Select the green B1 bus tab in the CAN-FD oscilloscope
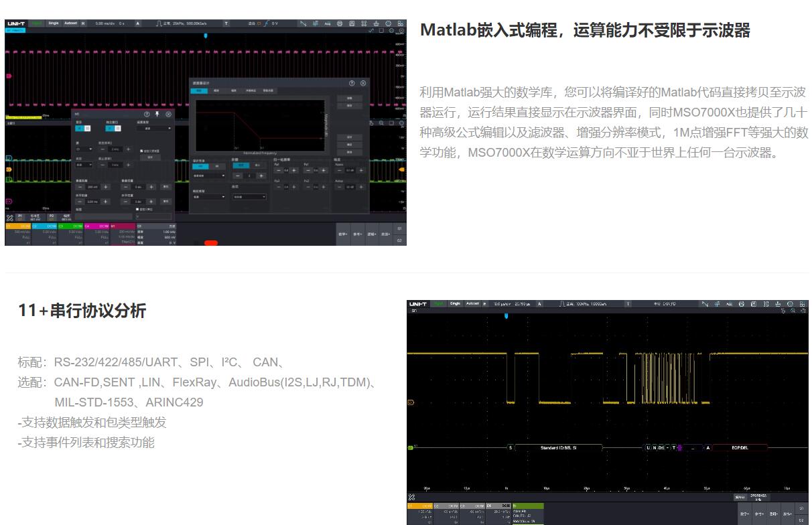This screenshot has width=812, height=525. 528,506
